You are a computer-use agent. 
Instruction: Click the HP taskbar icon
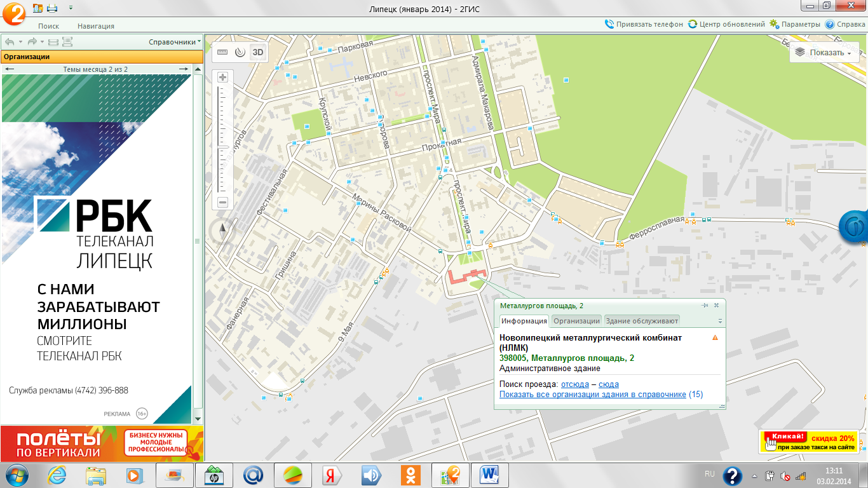point(214,475)
